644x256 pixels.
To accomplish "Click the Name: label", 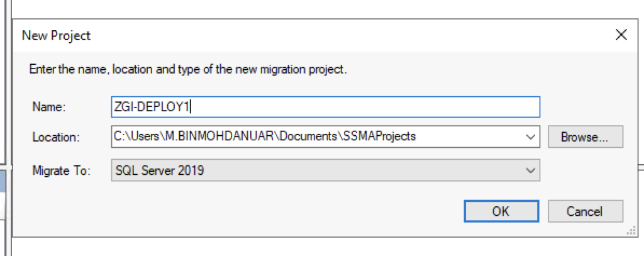I will pyautogui.click(x=49, y=107).
